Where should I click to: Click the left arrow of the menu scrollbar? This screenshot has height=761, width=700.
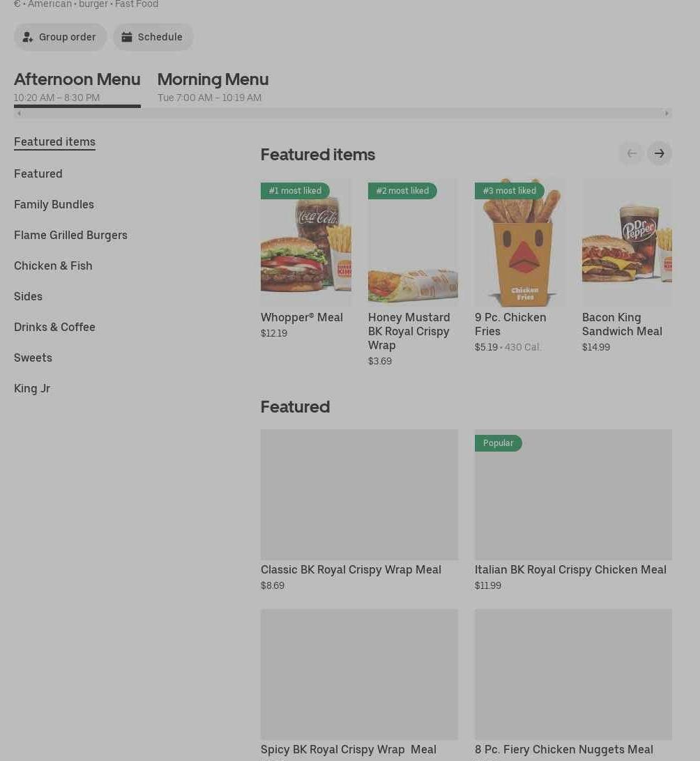tap(19, 113)
